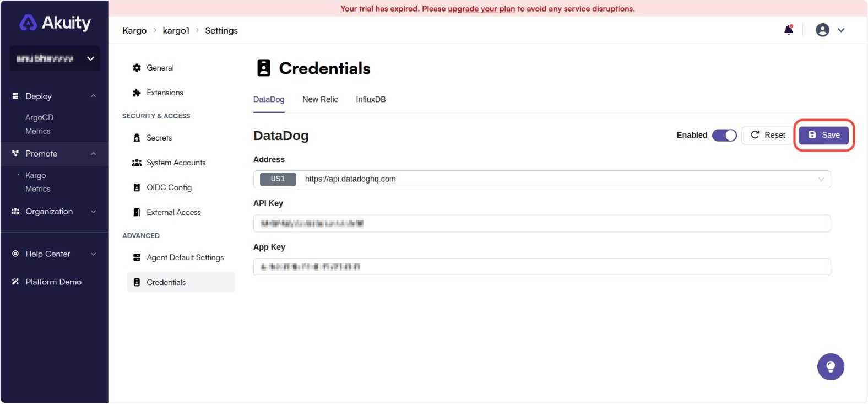Select the External Access icon

pyautogui.click(x=137, y=212)
